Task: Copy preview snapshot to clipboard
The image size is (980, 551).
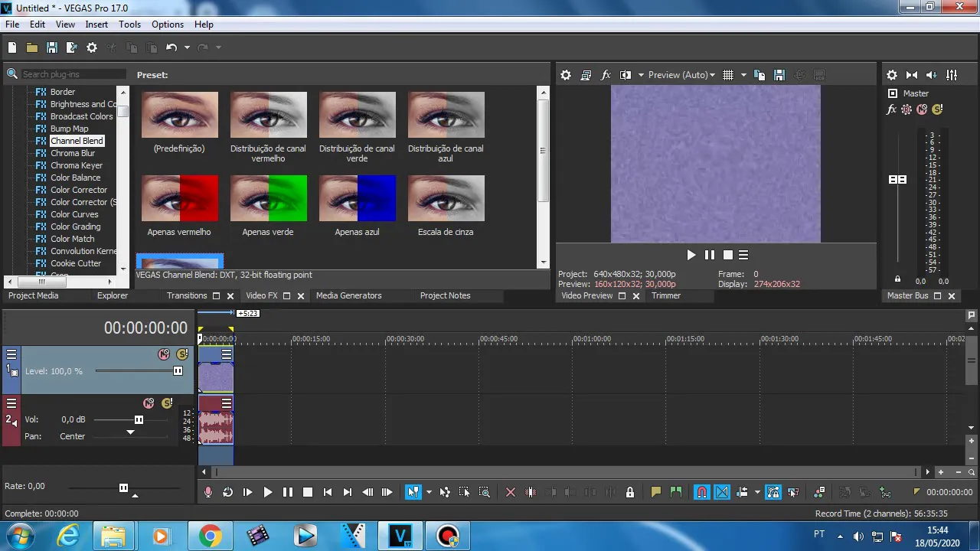Action: [x=759, y=75]
